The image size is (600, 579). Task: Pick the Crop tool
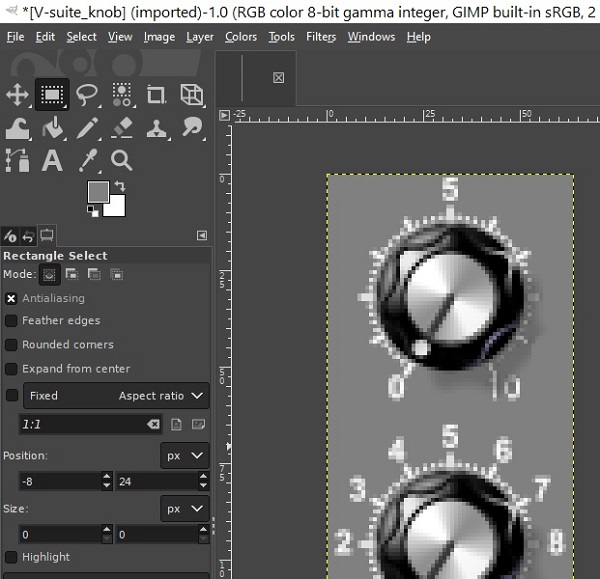(x=156, y=95)
